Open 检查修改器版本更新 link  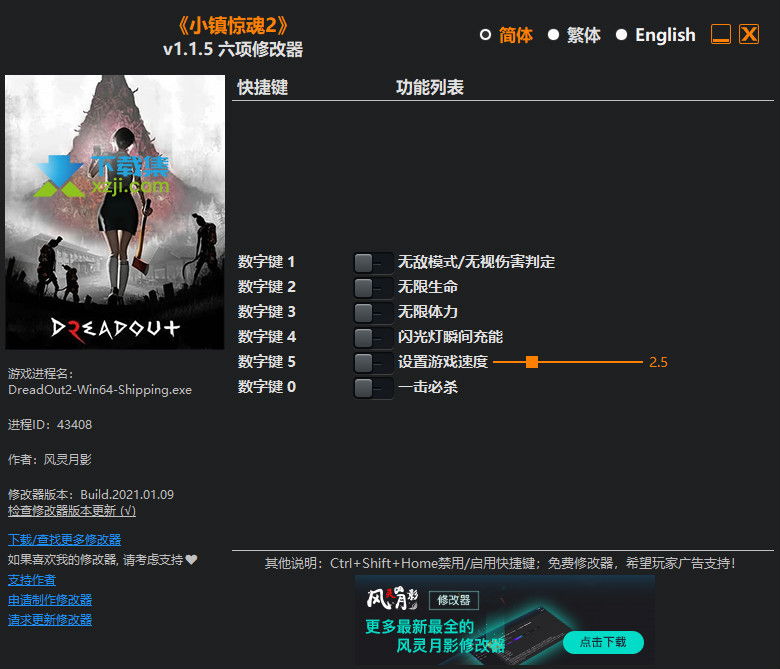(x=72, y=511)
